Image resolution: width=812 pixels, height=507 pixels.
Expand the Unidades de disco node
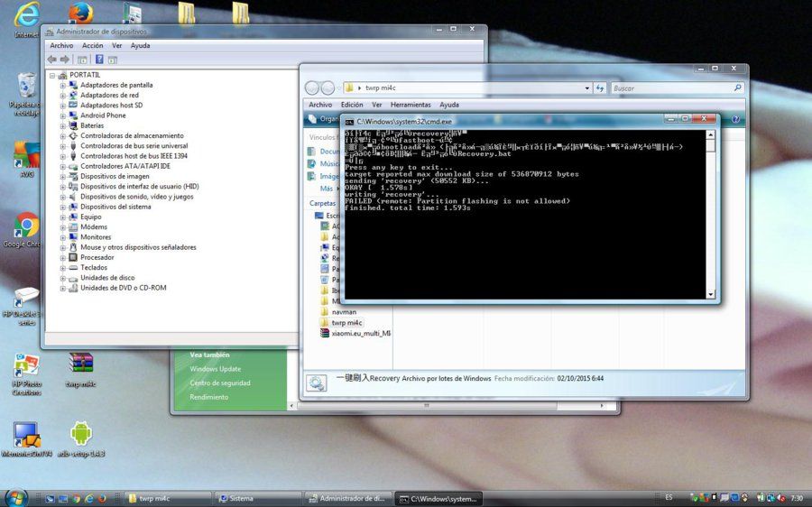(62, 278)
